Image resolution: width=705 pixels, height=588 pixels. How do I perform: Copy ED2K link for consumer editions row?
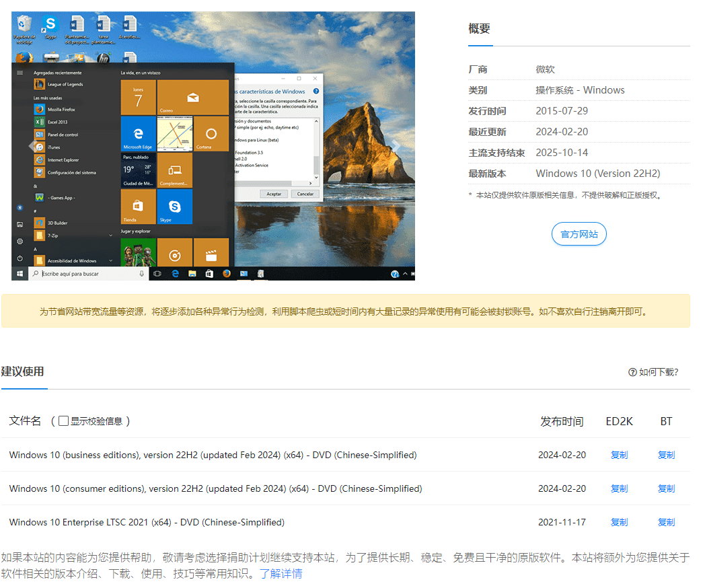coord(619,488)
